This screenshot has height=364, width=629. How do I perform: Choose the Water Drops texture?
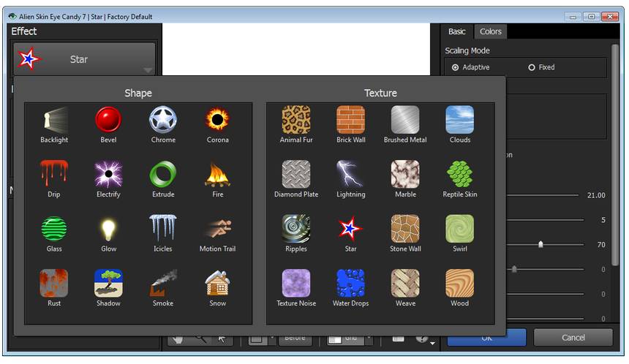pos(350,288)
